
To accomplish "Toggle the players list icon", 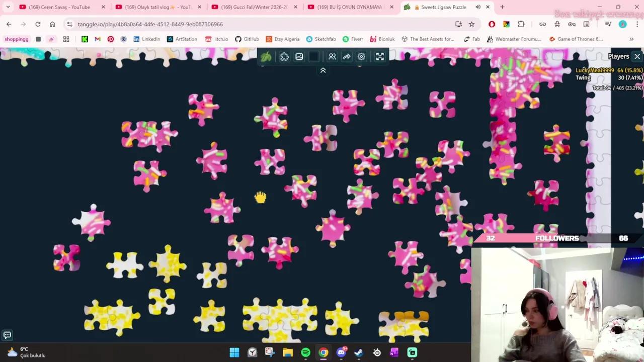I will point(332,57).
